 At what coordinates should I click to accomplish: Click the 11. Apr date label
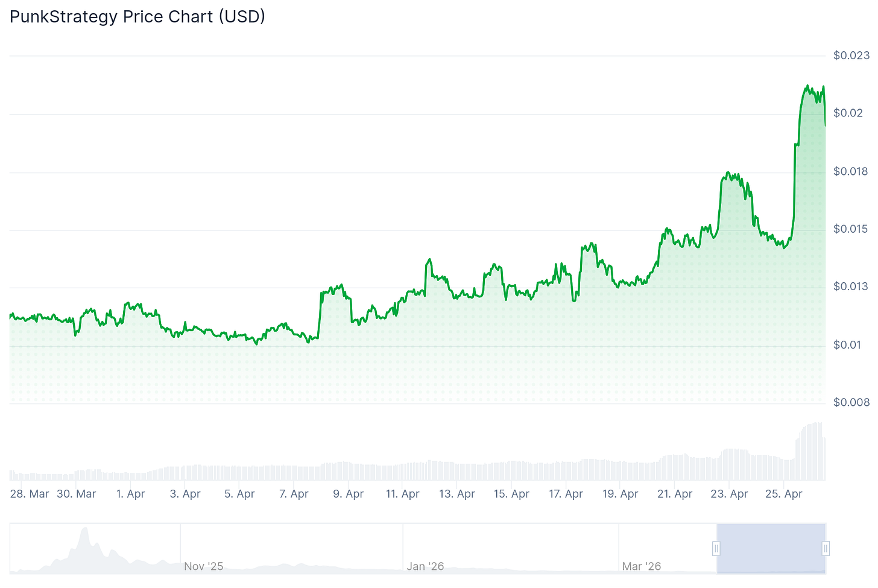click(403, 494)
